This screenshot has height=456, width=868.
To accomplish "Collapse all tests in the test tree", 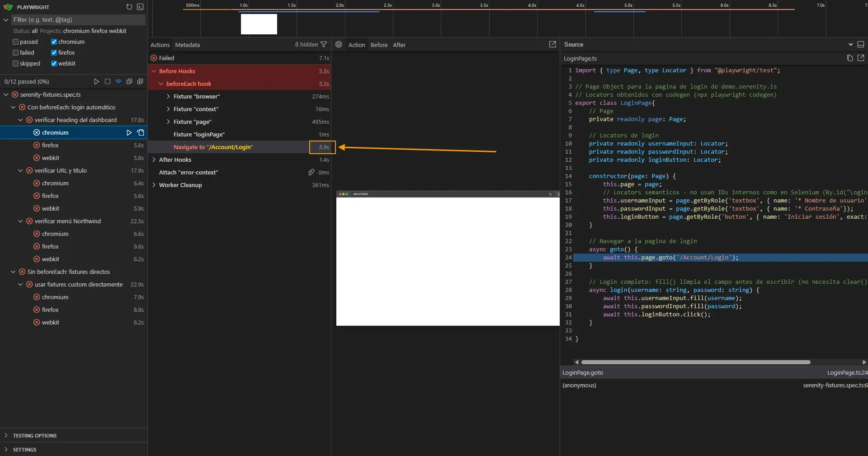I will coord(129,81).
